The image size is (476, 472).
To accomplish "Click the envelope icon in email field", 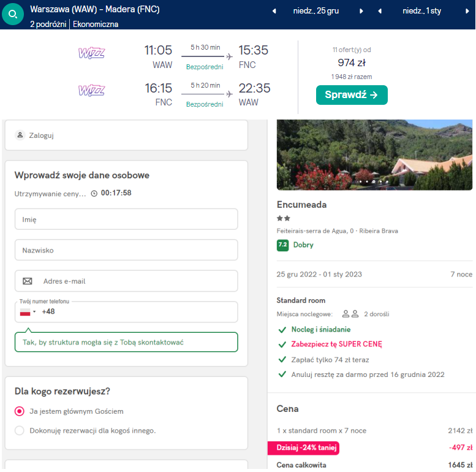I will pyautogui.click(x=28, y=281).
